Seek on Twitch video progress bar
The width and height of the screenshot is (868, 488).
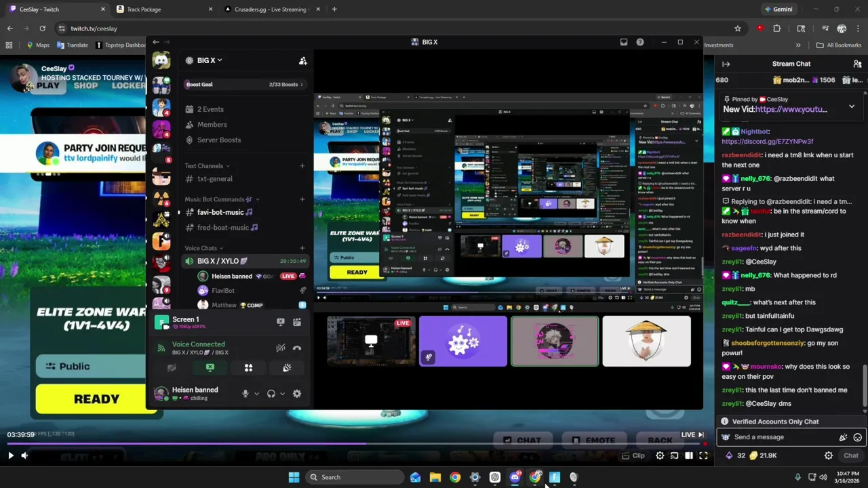point(355,445)
